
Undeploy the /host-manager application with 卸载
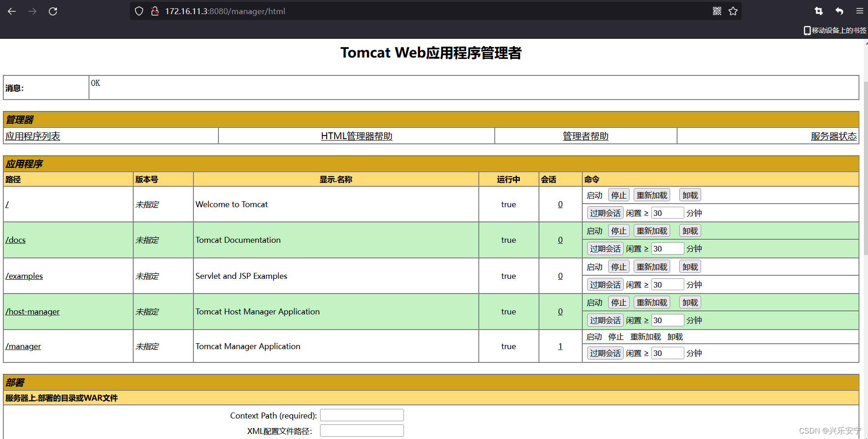[x=690, y=303]
